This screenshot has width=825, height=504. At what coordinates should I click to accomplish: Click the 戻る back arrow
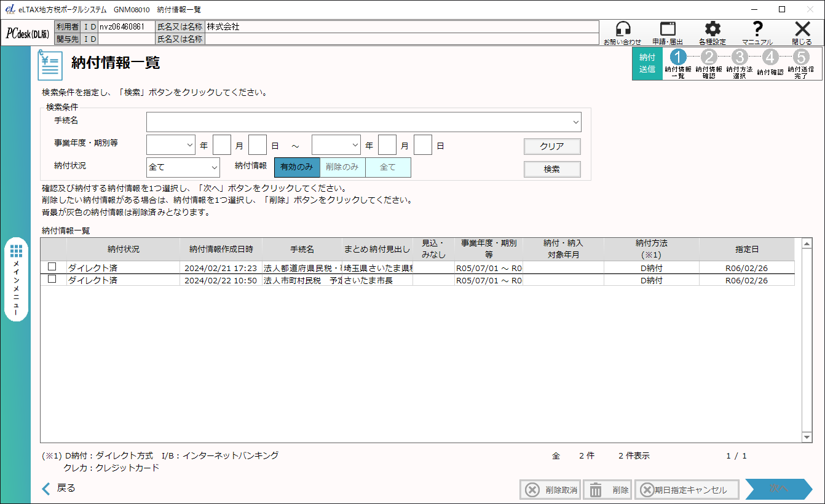pyautogui.click(x=58, y=489)
